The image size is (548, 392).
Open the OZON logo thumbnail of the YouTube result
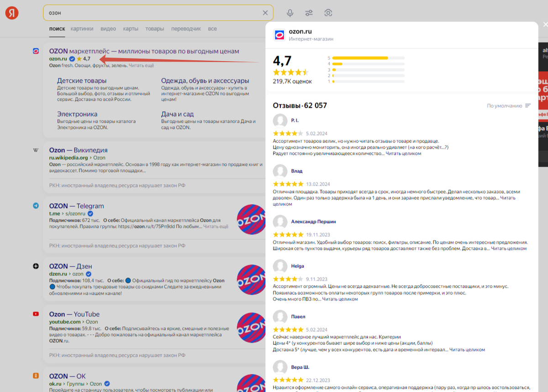[251, 328]
